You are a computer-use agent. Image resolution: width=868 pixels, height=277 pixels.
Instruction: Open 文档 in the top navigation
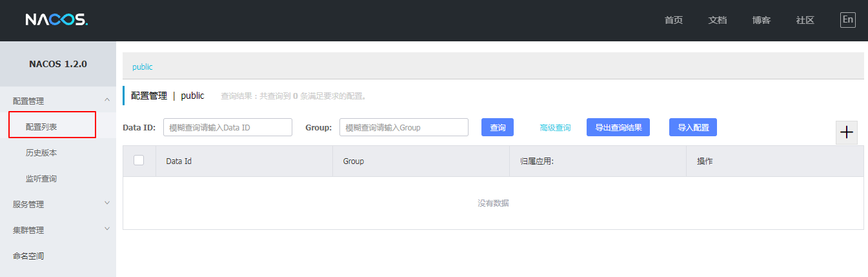pos(717,20)
